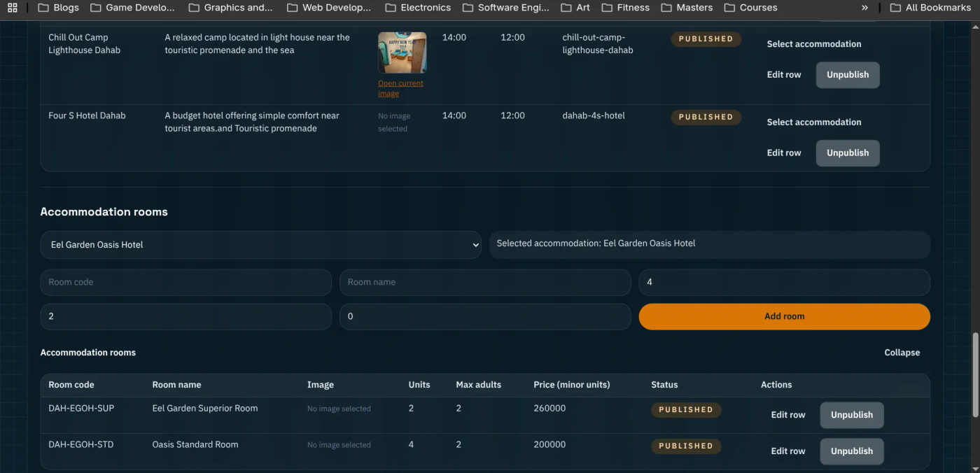
Task: Collapse the Accommodation rooms table
Action: 902,353
